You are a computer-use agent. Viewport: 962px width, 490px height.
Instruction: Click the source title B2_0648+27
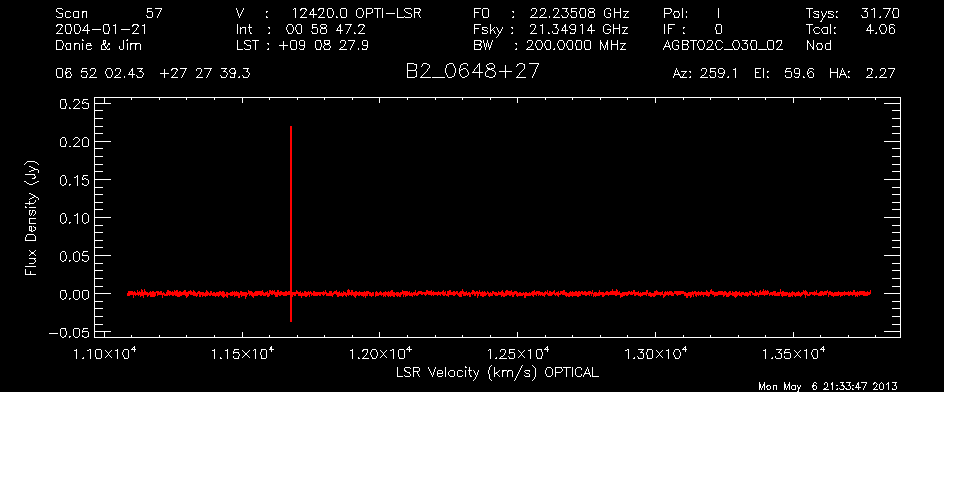pos(472,72)
